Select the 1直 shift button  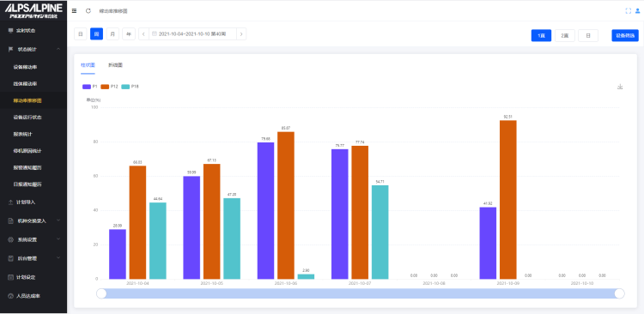click(x=541, y=36)
